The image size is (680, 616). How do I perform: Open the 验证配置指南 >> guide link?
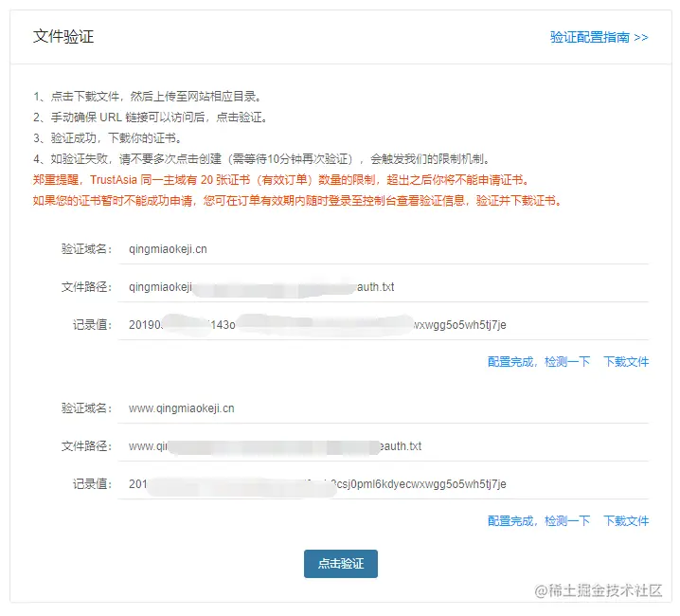pyautogui.click(x=599, y=37)
